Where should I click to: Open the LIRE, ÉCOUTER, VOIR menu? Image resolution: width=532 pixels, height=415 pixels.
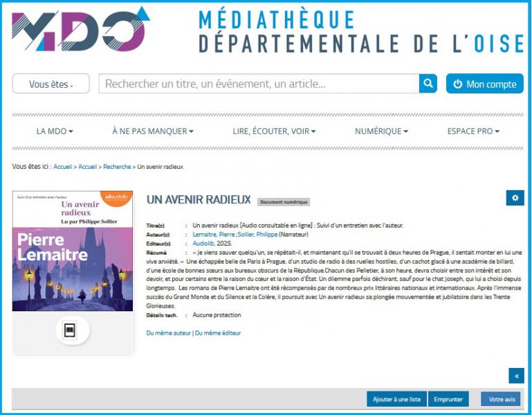274,131
